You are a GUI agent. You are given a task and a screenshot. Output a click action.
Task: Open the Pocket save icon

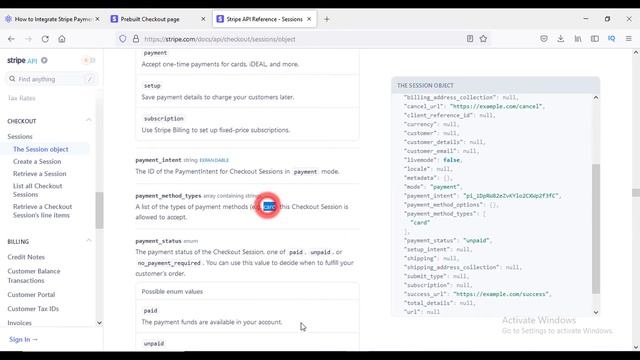pos(544,39)
